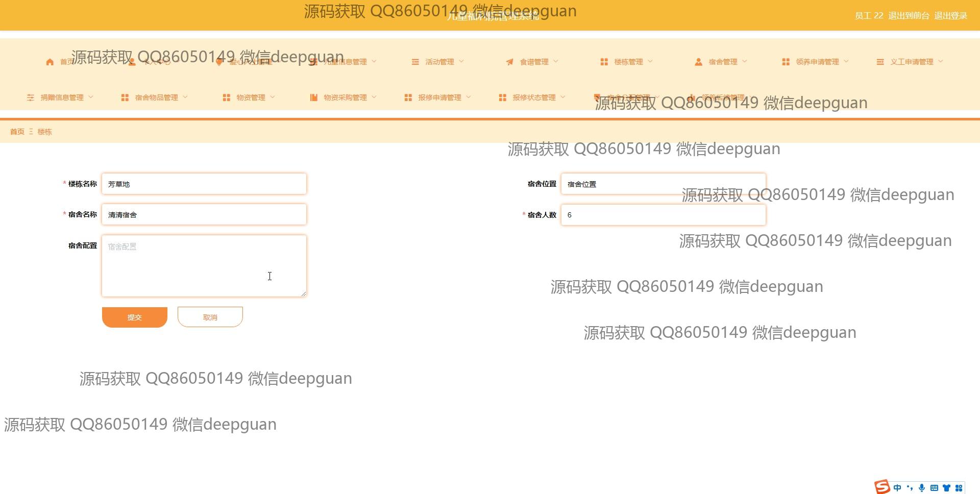
Task: Expand the 领养申请管理 dropdown arrow
Action: pyautogui.click(x=846, y=62)
